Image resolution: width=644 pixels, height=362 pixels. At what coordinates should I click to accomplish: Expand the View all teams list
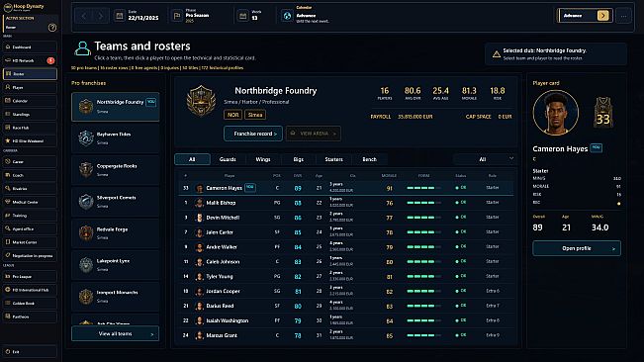(x=116, y=333)
